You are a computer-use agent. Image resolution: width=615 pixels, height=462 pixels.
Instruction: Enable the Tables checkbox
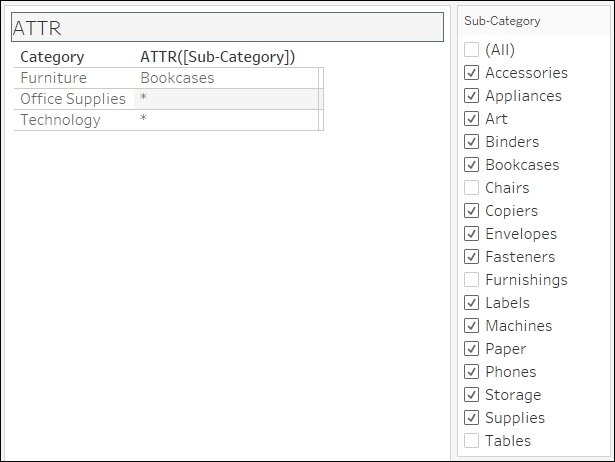point(471,440)
